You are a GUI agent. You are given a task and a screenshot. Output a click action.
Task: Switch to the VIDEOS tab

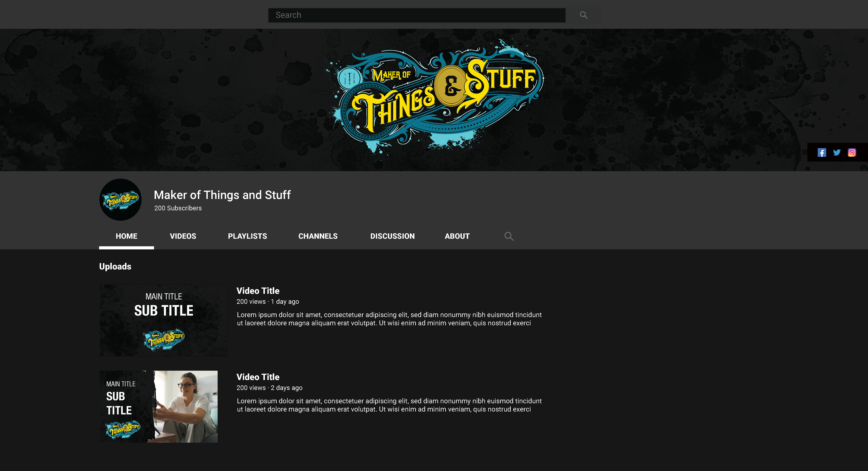coord(183,236)
